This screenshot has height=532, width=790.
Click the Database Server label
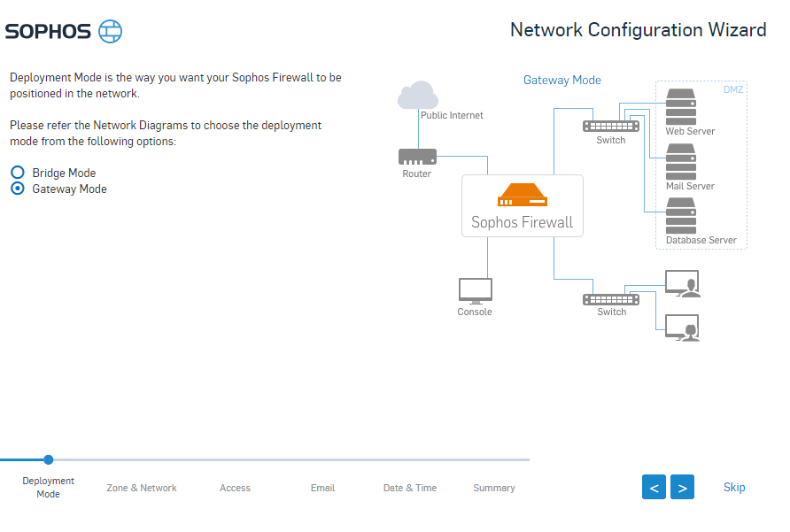coord(701,240)
